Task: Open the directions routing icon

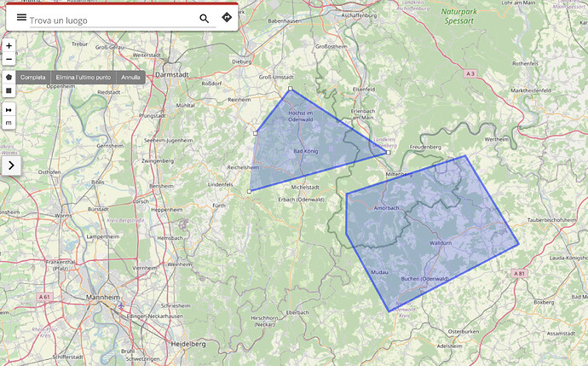Action: pyautogui.click(x=227, y=17)
